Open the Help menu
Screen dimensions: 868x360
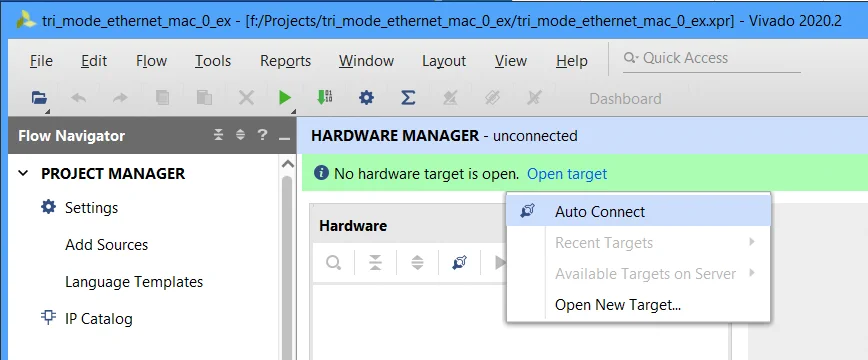tap(572, 60)
